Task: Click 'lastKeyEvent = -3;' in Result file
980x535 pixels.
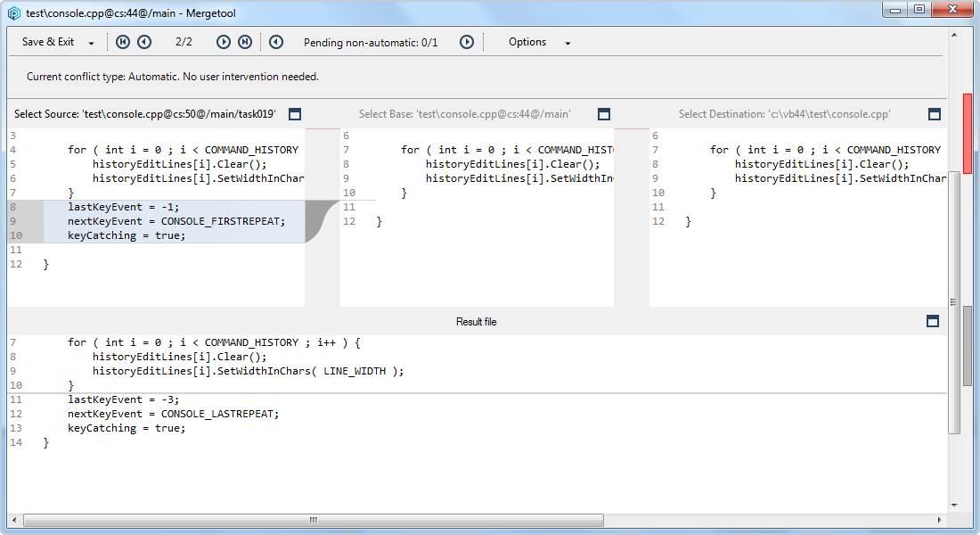Action: [124, 399]
